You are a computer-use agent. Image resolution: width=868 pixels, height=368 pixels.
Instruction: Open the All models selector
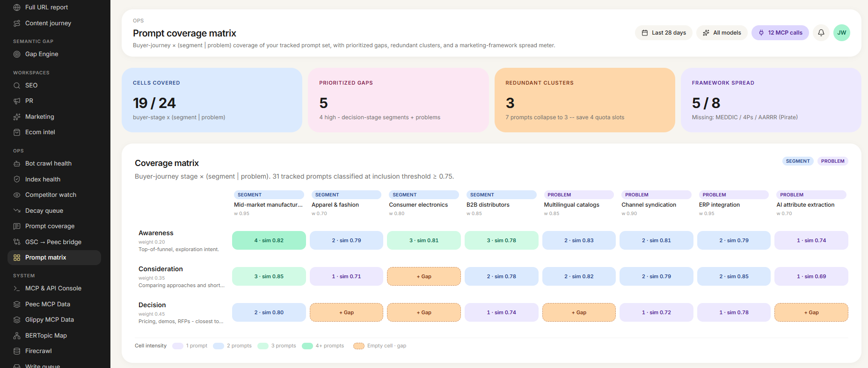[x=722, y=33]
